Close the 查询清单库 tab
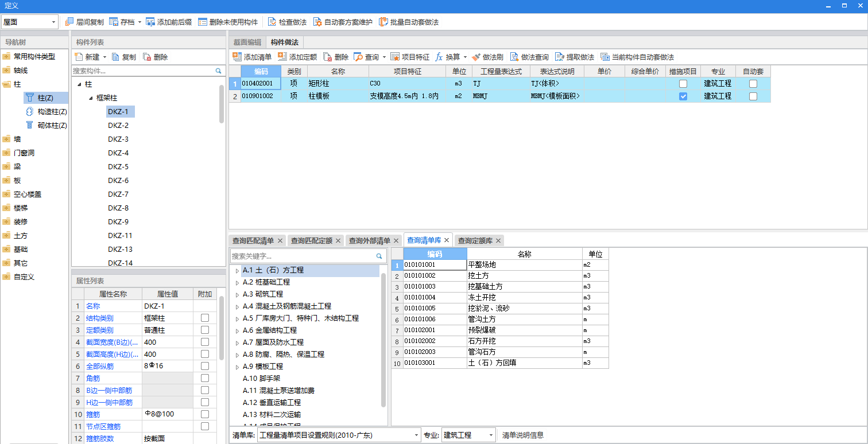The height and width of the screenshot is (444, 868). tap(446, 240)
